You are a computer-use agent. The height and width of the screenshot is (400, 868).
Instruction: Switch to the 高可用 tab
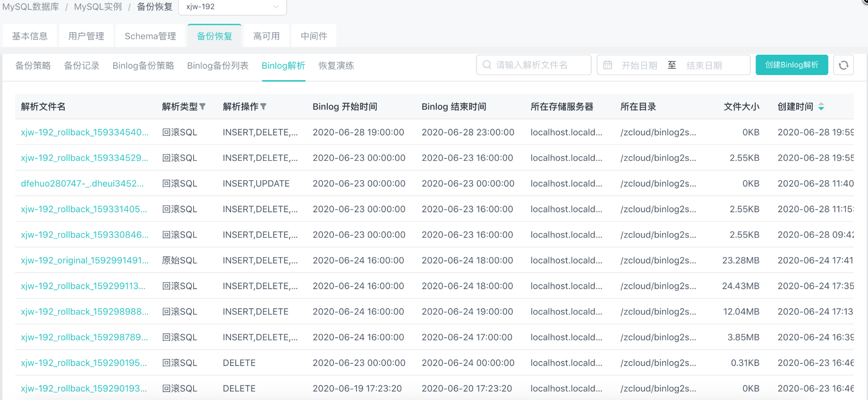266,36
